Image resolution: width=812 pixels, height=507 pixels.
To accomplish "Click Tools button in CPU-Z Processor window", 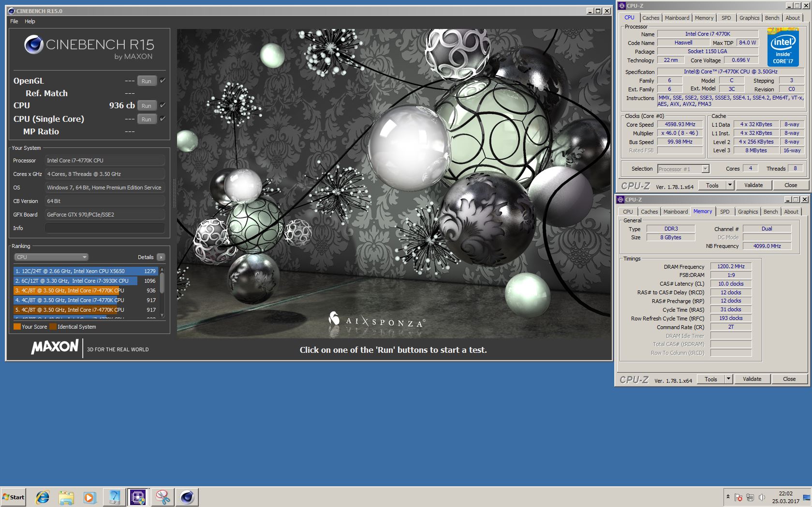I will pos(712,185).
